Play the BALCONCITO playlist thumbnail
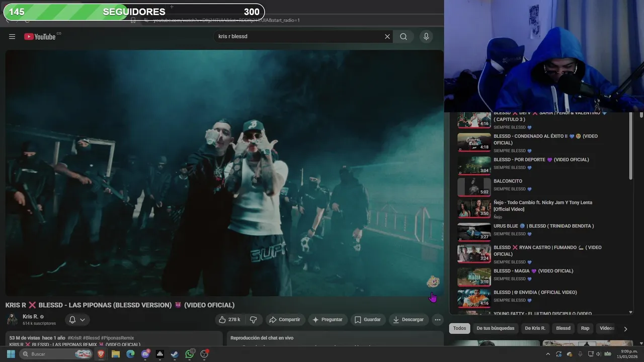This screenshot has height=362, width=644. pyautogui.click(x=474, y=187)
